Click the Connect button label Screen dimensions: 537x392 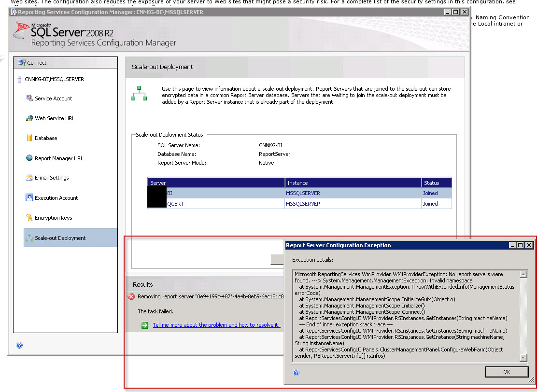coord(37,63)
